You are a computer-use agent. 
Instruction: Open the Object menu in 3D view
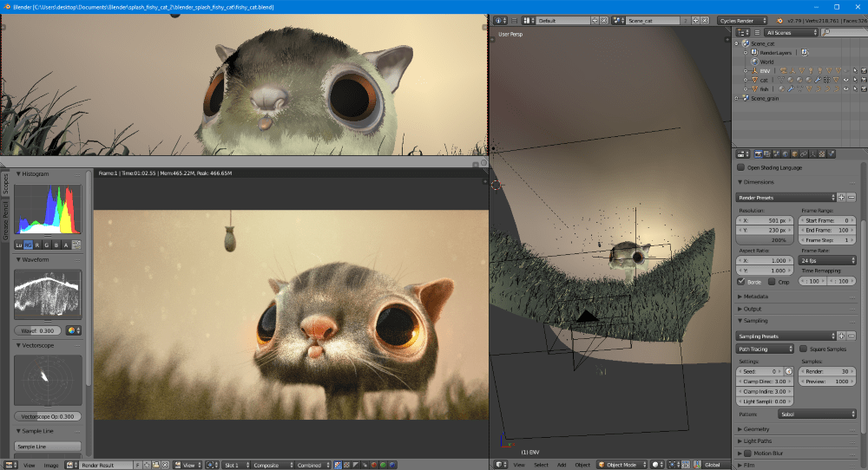(x=582, y=465)
